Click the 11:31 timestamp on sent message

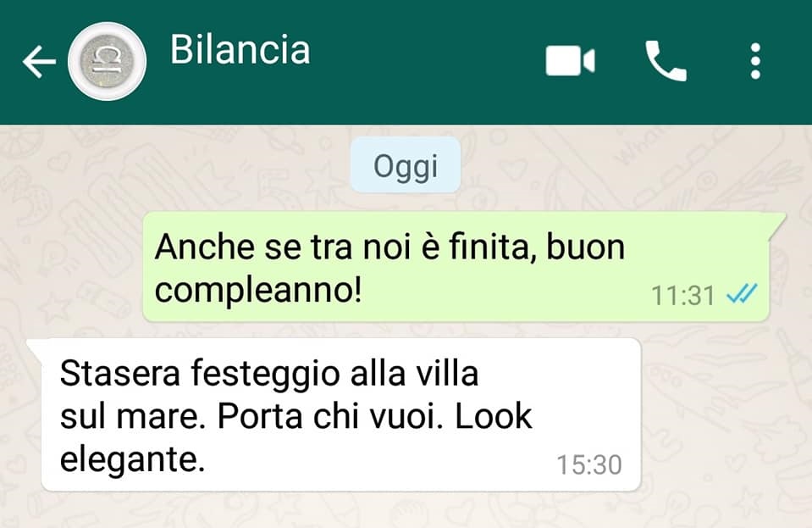tap(682, 296)
